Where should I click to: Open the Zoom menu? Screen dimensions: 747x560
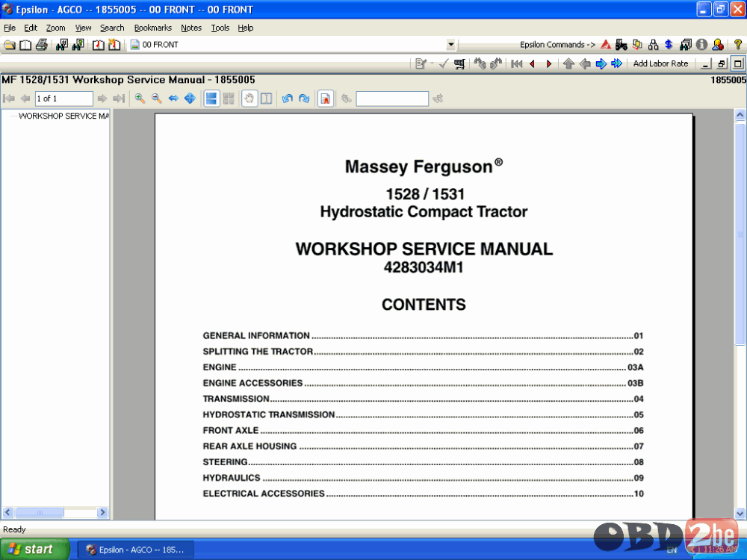click(55, 28)
